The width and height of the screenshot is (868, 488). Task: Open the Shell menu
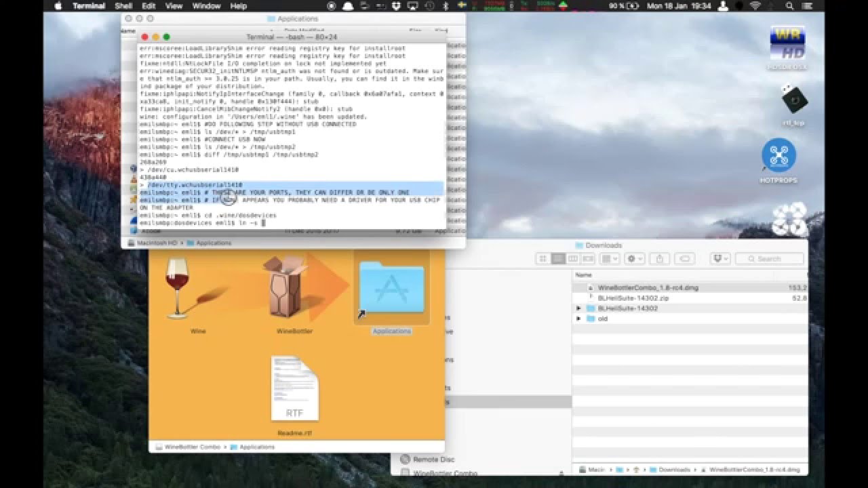click(123, 6)
